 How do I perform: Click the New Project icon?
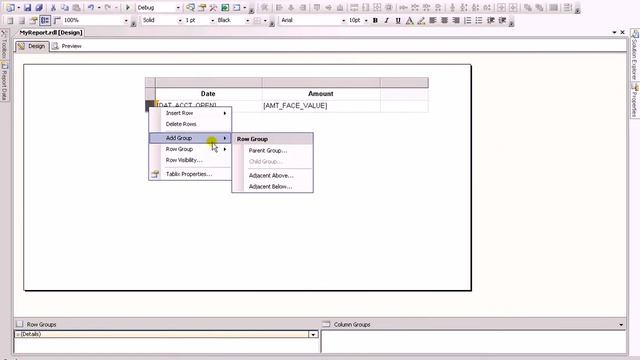[x=10, y=7]
